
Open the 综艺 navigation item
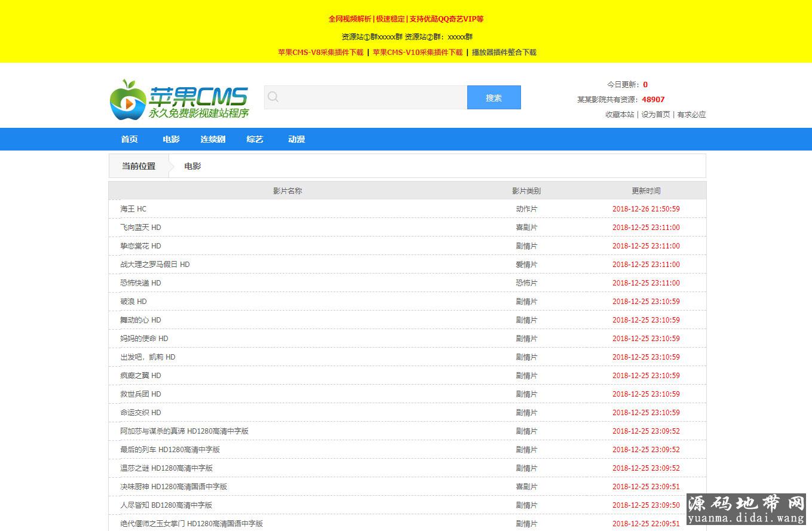click(255, 139)
